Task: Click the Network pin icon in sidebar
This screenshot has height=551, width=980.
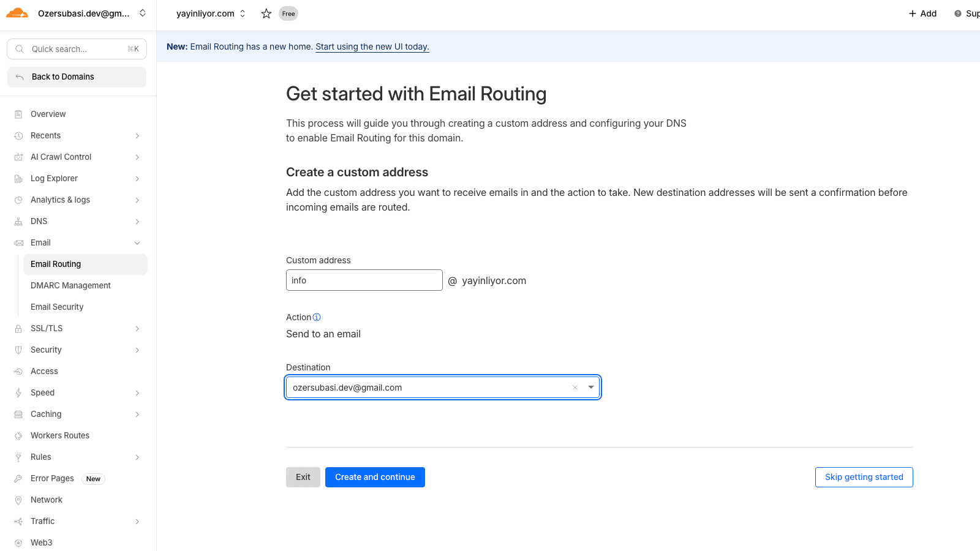Action: pyautogui.click(x=18, y=500)
